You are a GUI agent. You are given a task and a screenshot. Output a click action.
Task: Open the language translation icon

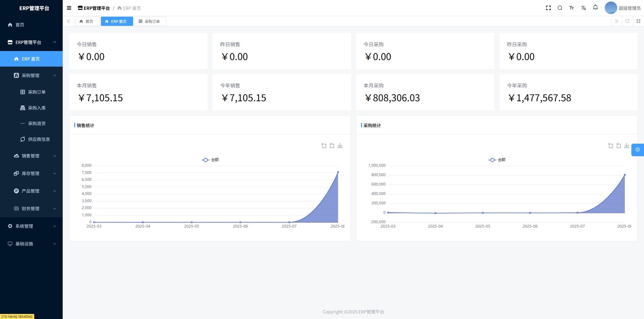tap(584, 8)
